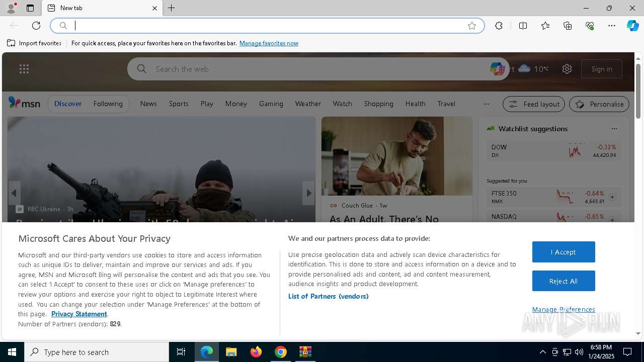Show previous story in carousel

tap(14, 193)
